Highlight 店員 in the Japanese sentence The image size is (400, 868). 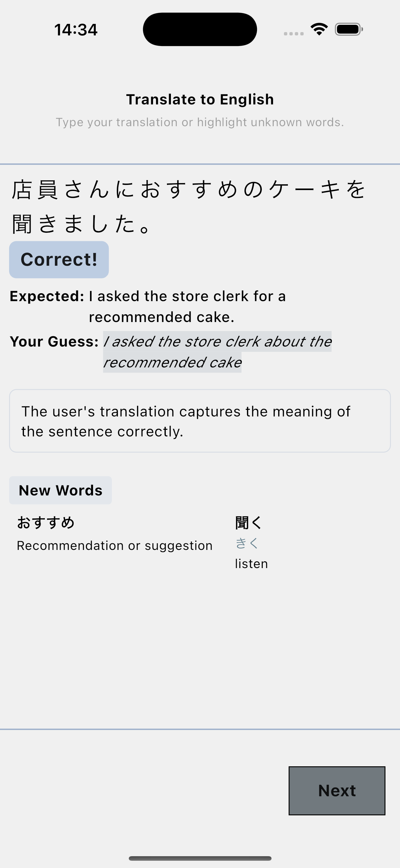(x=35, y=190)
